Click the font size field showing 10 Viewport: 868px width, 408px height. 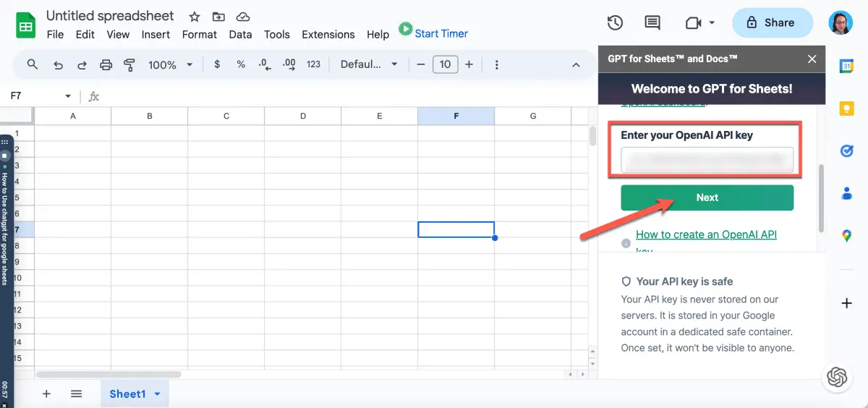coord(445,64)
